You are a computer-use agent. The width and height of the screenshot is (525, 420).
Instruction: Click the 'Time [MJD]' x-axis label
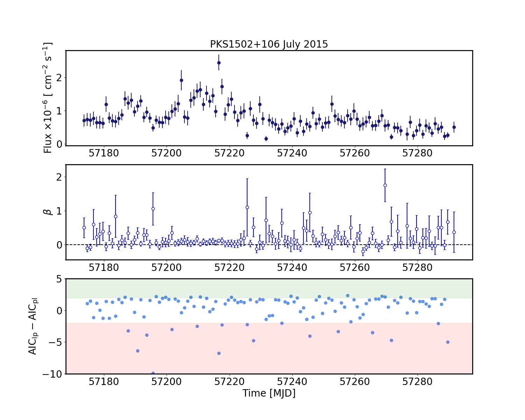tap(269, 393)
